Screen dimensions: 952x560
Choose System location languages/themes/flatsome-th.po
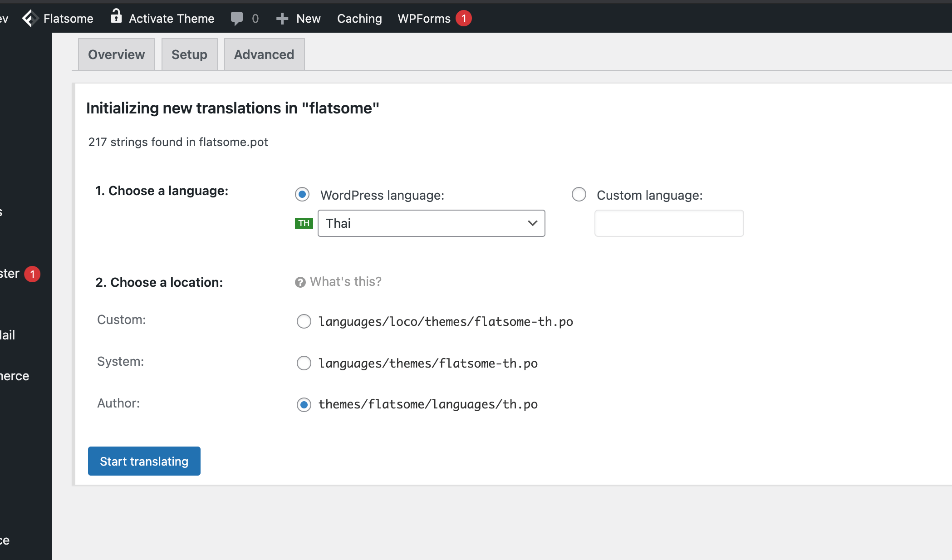(x=304, y=363)
